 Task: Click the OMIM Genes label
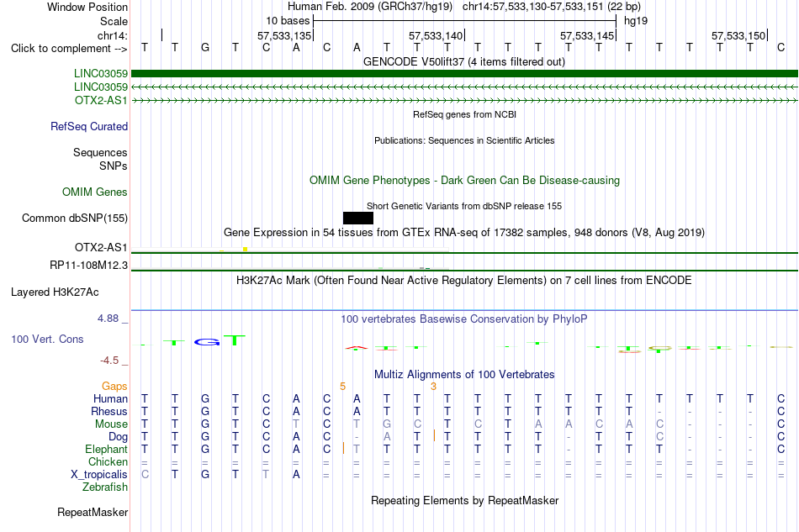95,192
